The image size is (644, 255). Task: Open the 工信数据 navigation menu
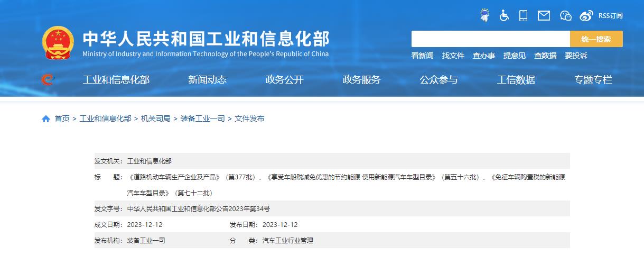[516, 80]
